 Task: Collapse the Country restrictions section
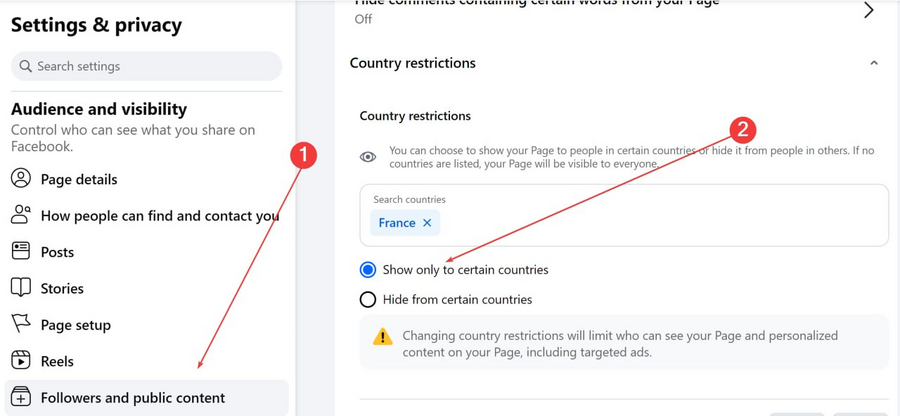click(874, 63)
